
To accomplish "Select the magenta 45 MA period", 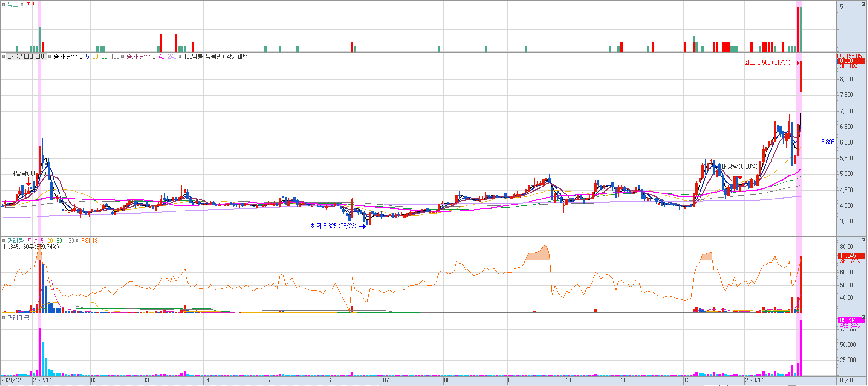I will coord(162,57).
